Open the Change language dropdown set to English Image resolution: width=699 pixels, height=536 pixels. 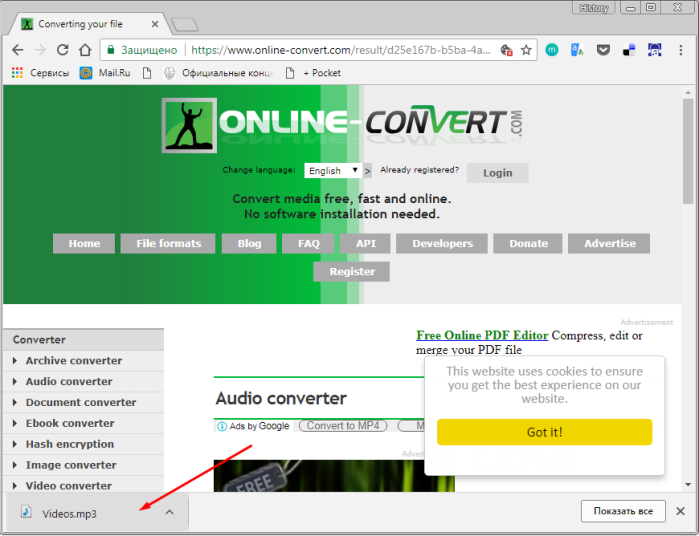333,170
